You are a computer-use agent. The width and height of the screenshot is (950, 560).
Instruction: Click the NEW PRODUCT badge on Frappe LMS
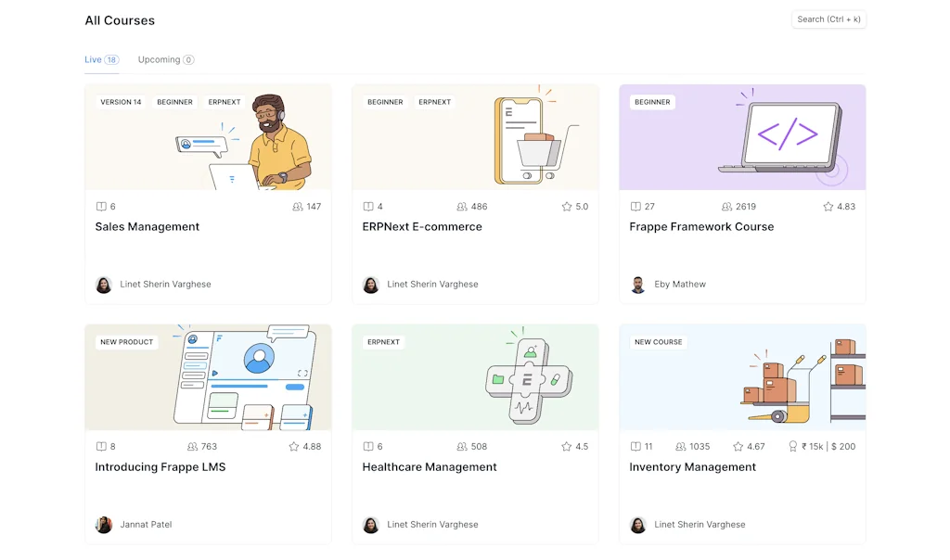point(126,342)
